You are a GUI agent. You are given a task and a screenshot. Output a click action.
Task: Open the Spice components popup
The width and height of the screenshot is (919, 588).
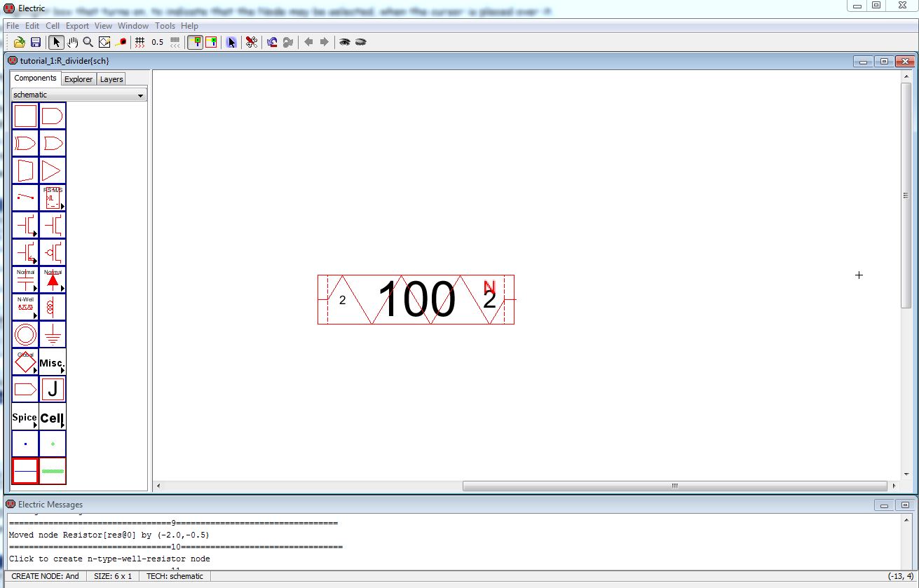[x=25, y=416]
